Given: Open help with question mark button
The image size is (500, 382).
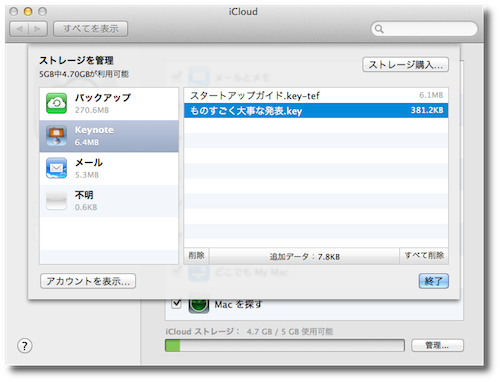Looking at the screenshot, I should [x=25, y=346].
